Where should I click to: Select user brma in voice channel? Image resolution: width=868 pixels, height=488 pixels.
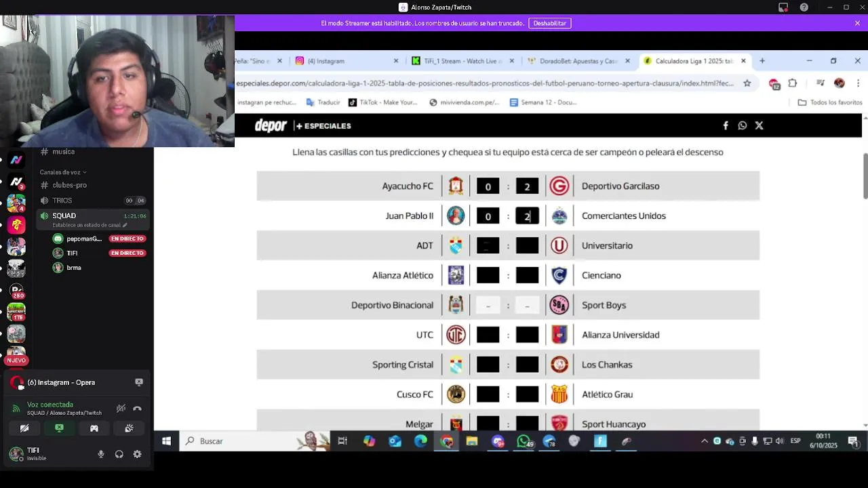[74, 268]
